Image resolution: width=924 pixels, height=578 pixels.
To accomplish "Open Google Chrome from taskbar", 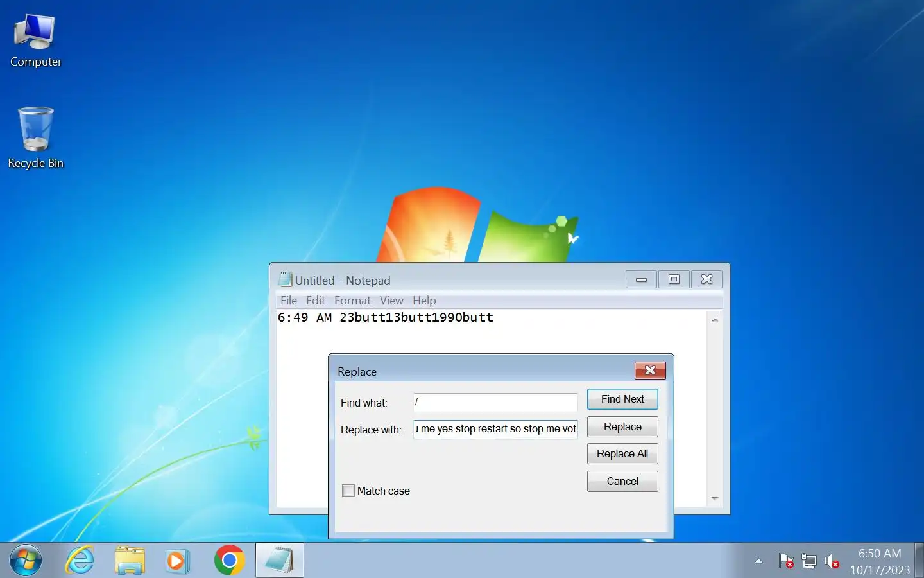I will 229,561.
